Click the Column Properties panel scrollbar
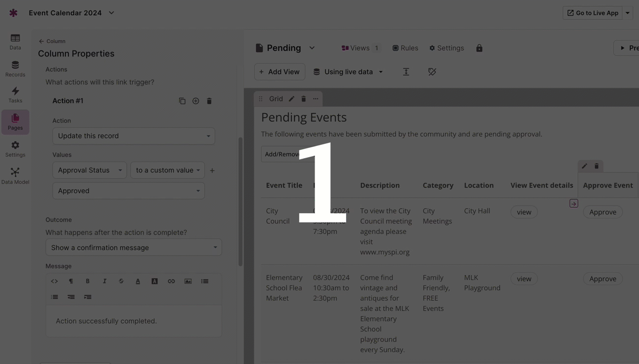Image resolution: width=639 pixels, height=364 pixels. [240, 196]
